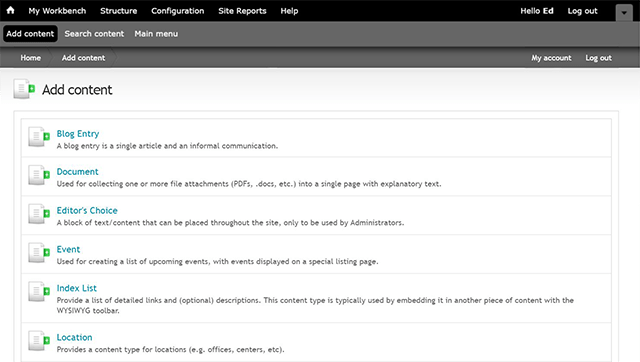
Task: Open the Event content type link
Action: coord(68,249)
